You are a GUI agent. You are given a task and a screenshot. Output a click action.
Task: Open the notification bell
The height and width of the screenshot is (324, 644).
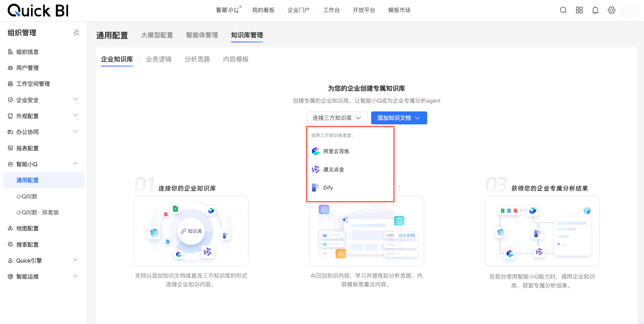[x=595, y=10]
